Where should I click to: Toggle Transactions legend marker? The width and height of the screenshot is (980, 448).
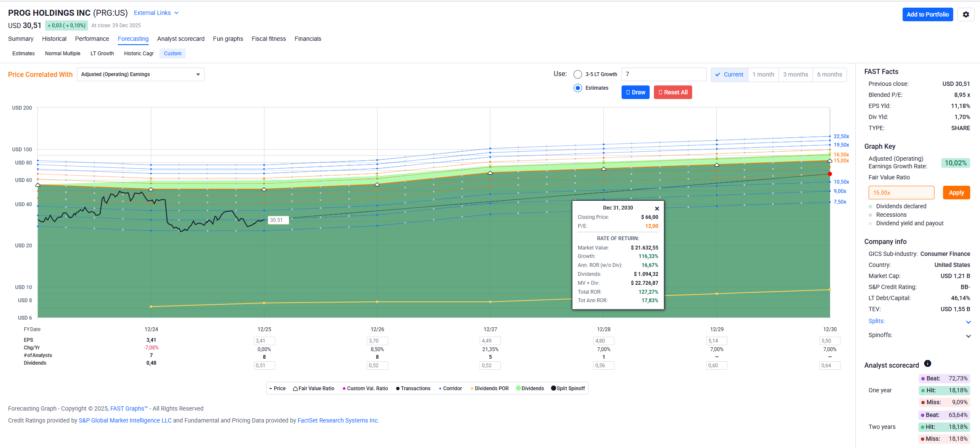click(398, 388)
